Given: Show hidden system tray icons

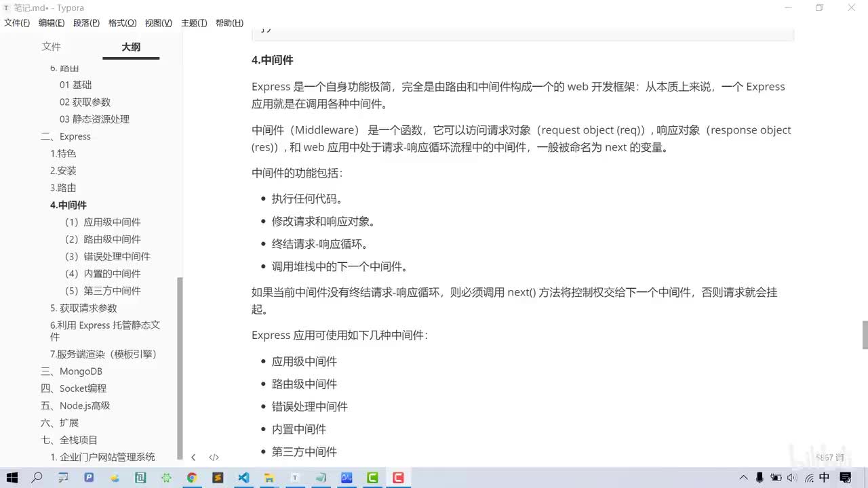Looking at the screenshot, I should click(x=744, y=478).
